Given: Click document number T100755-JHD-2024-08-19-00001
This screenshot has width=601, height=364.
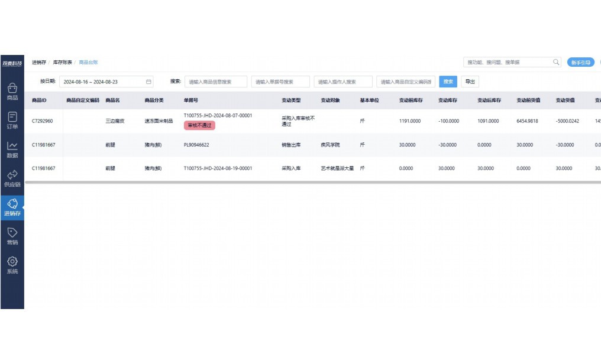Looking at the screenshot, I should click(218, 168).
